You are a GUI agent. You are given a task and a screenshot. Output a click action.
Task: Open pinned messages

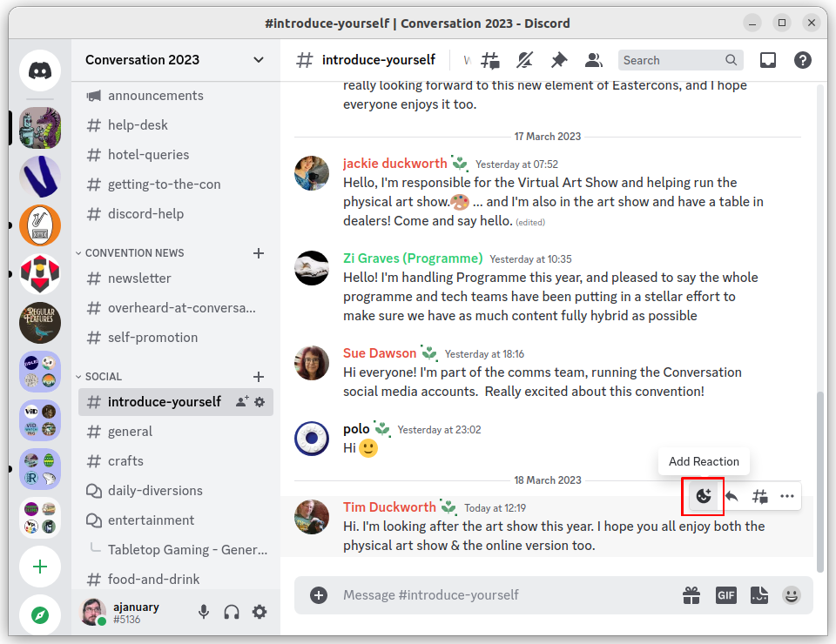559,60
